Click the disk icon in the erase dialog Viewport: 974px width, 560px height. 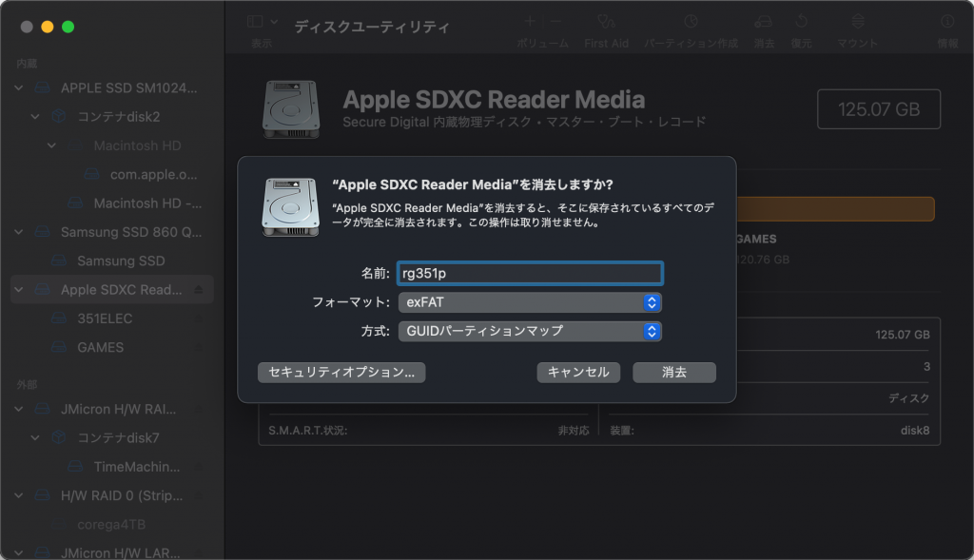[290, 206]
